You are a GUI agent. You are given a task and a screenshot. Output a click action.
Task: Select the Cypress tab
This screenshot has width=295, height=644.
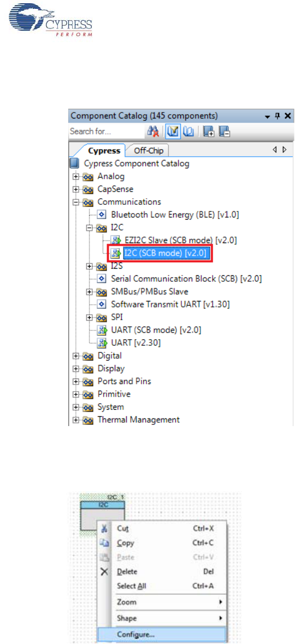104,151
